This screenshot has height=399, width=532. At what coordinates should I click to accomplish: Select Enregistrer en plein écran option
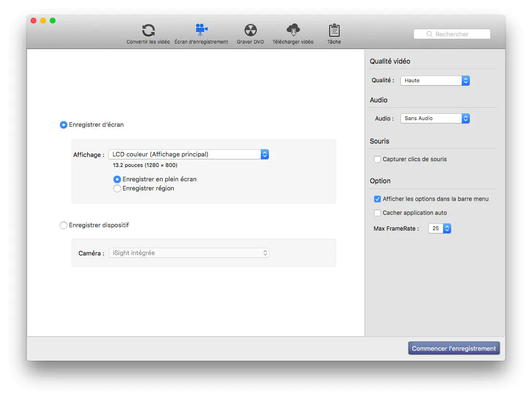(x=117, y=179)
